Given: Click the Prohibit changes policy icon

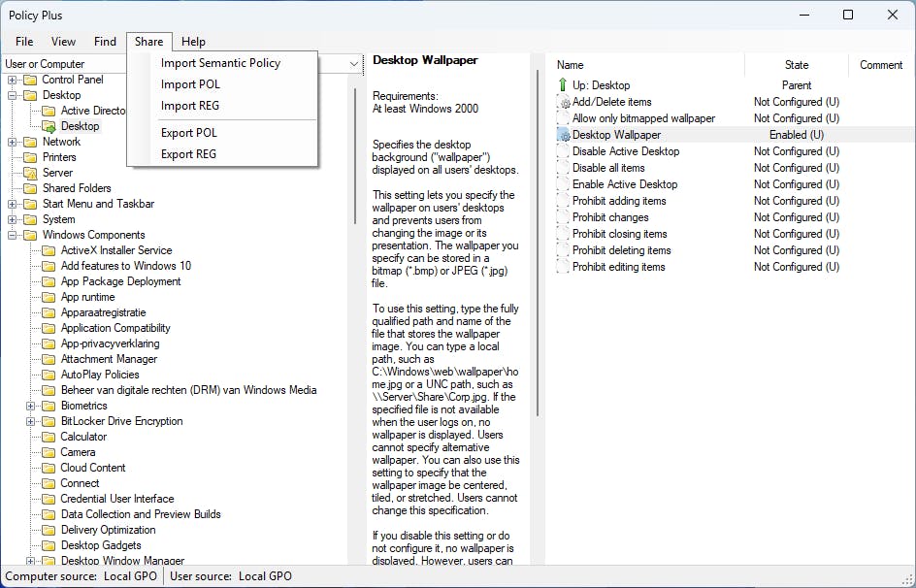Looking at the screenshot, I should (x=563, y=217).
